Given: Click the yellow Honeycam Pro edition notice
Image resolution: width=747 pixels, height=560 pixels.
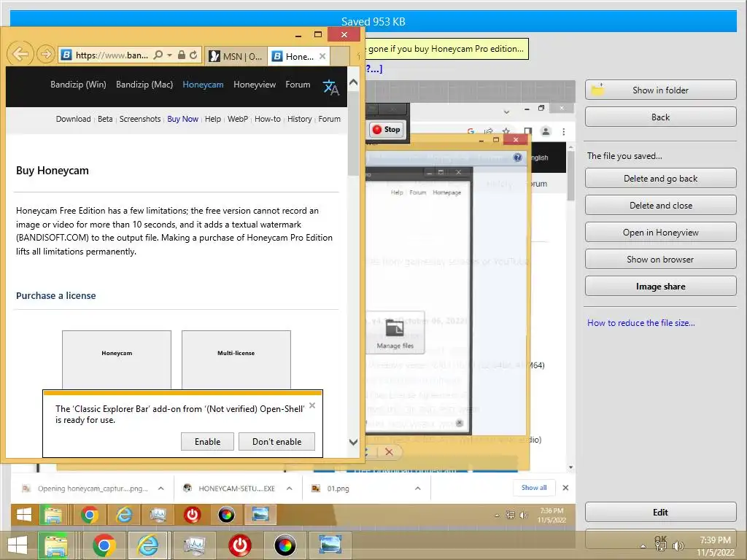Looking at the screenshot, I should 446,49.
